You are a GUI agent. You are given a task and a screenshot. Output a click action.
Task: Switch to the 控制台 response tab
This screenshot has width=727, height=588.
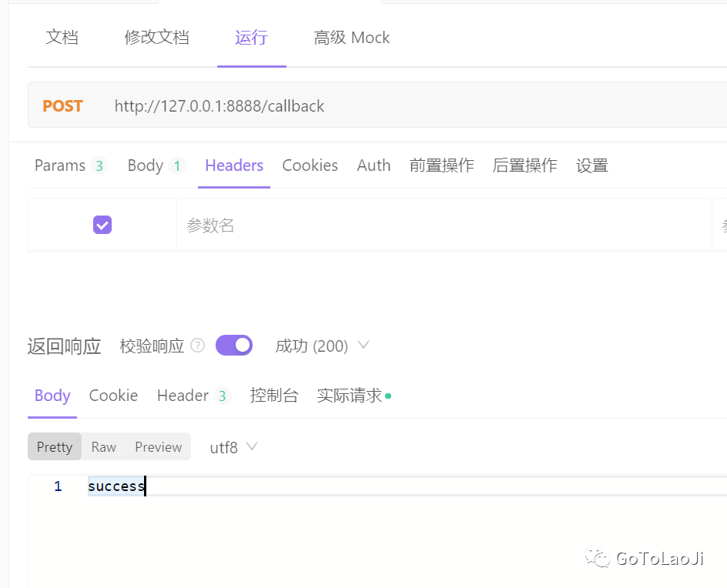pyautogui.click(x=274, y=395)
